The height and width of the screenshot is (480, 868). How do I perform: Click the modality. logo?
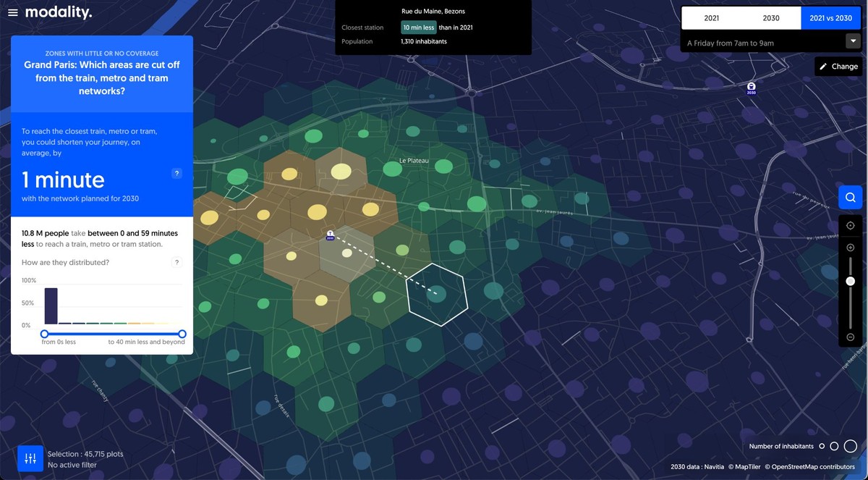[59, 12]
